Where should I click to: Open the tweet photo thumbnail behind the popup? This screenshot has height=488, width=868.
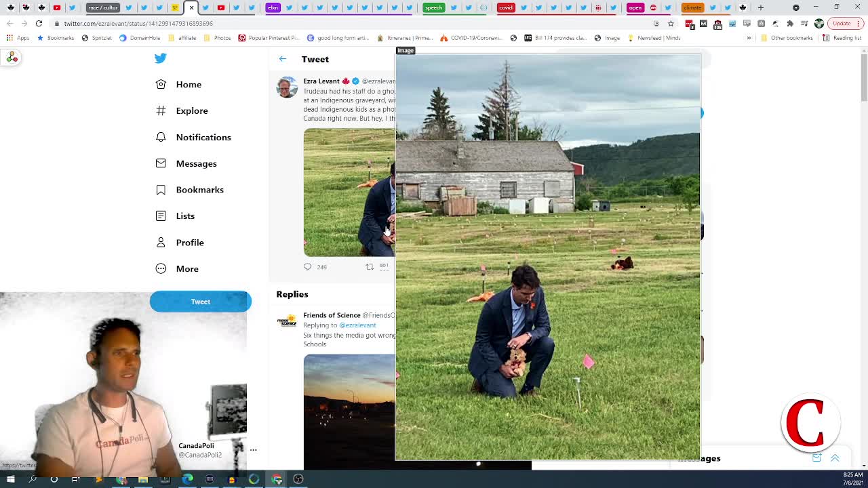click(x=349, y=192)
